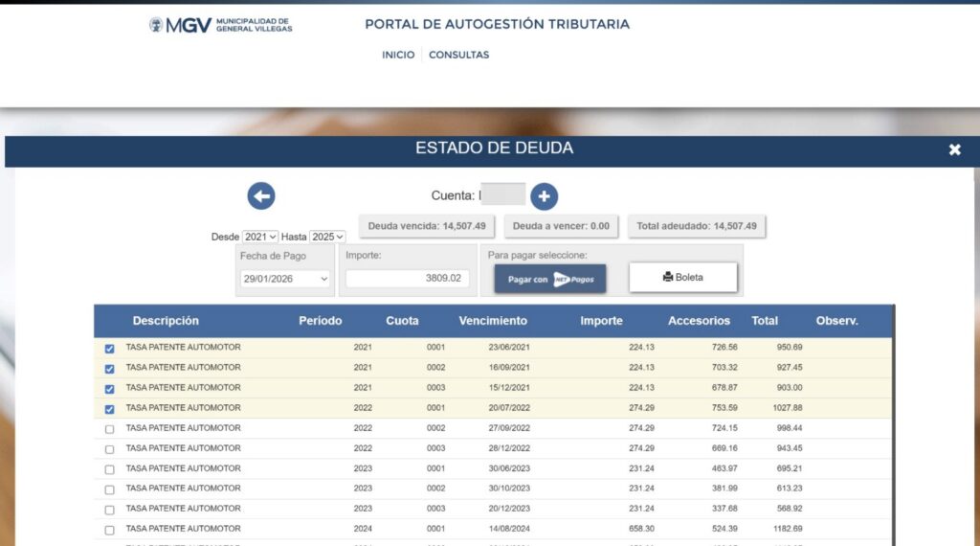
Task: Tick the 2024 cuota 0001 checkbox
Action: 109,530
